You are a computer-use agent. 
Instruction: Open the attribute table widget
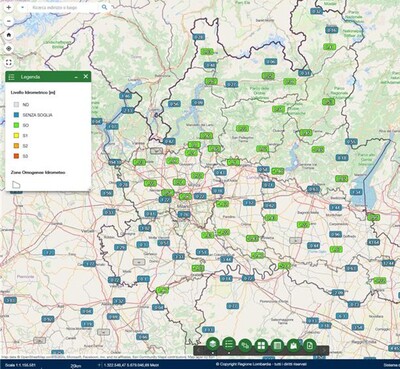(x=277, y=345)
